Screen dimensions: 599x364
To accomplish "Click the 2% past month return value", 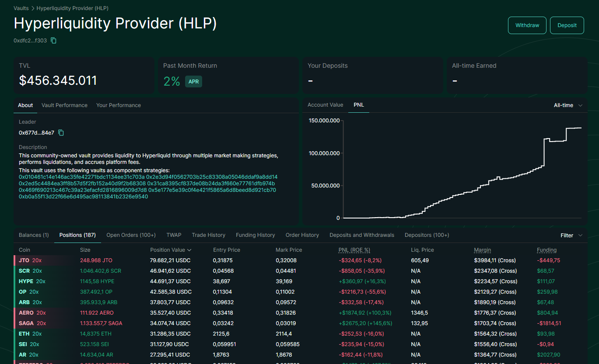I will pos(172,81).
